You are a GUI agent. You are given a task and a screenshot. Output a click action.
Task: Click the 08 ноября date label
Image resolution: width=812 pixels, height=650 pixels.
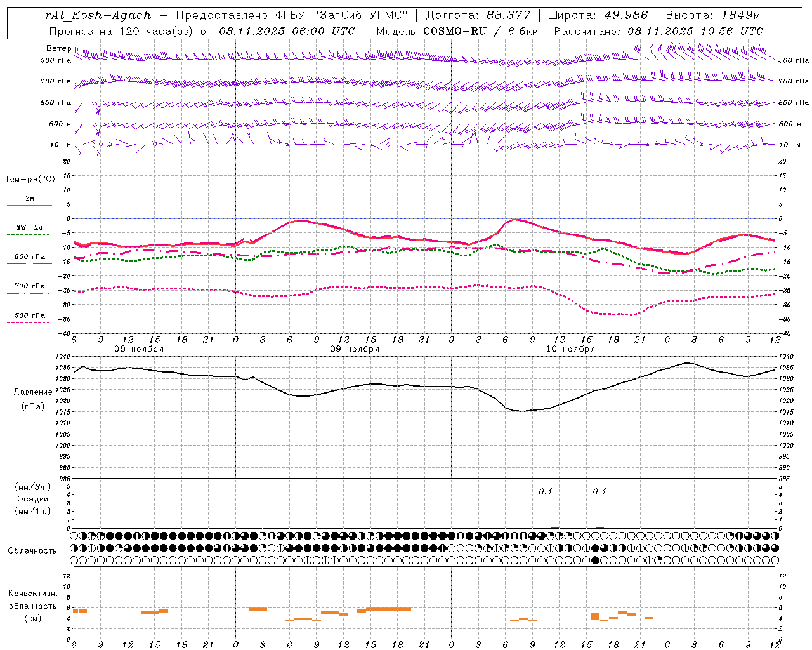point(139,349)
